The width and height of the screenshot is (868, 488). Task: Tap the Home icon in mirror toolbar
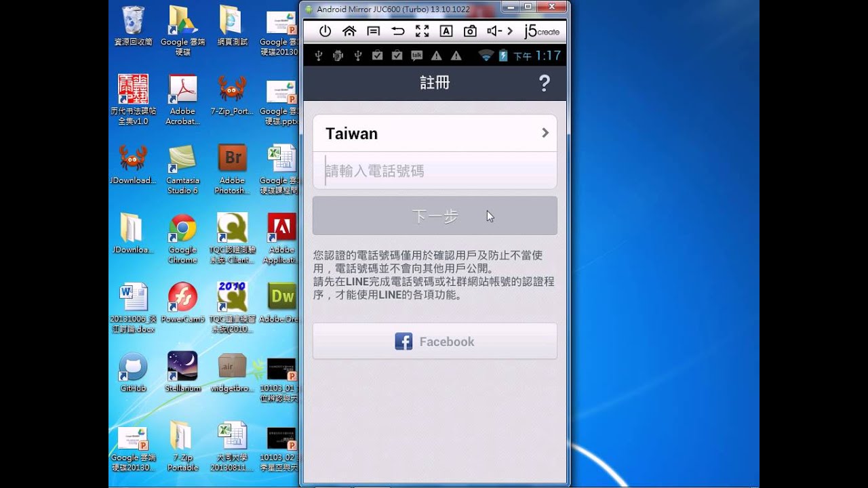[349, 31]
